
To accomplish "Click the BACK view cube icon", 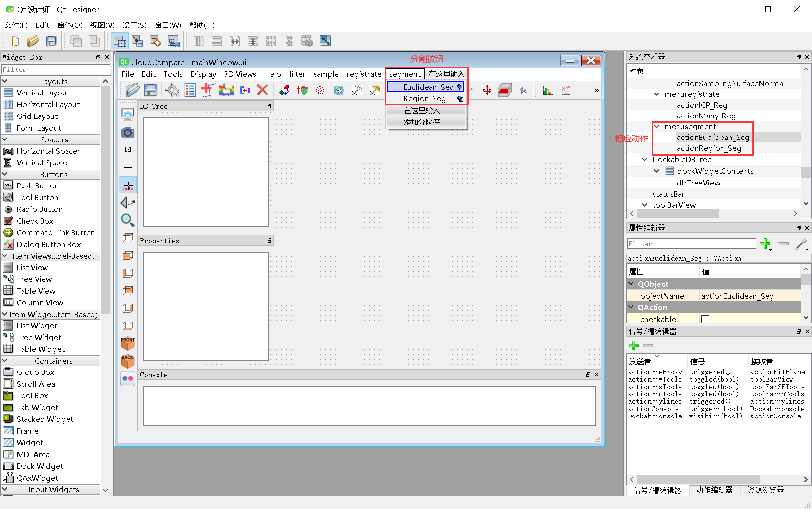I will click(128, 361).
